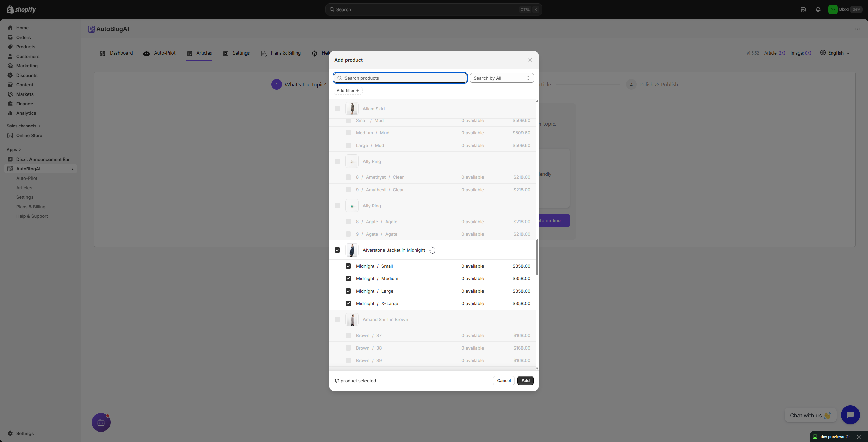The width and height of the screenshot is (868, 442).
Task: Uncheck Midnight / Small variant
Action: (x=348, y=266)
